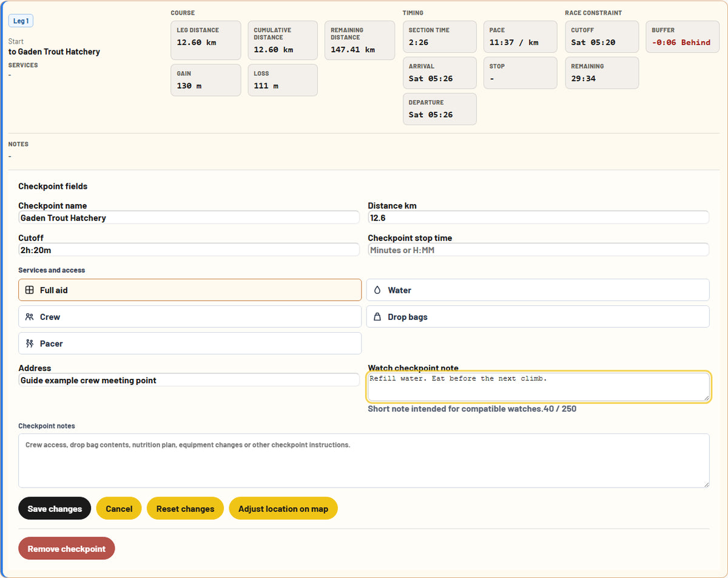This screenshot has width=728, height=578.
Task: Click the Leg Distance 12.60 km card
Action: coord(206,40)
